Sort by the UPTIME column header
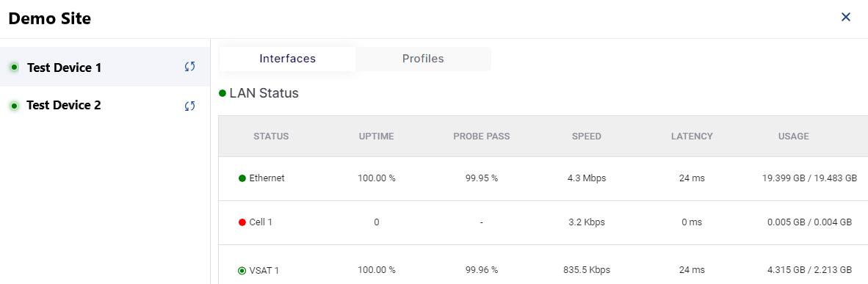This screenshot has width=868, height=284. pos(377,136)
